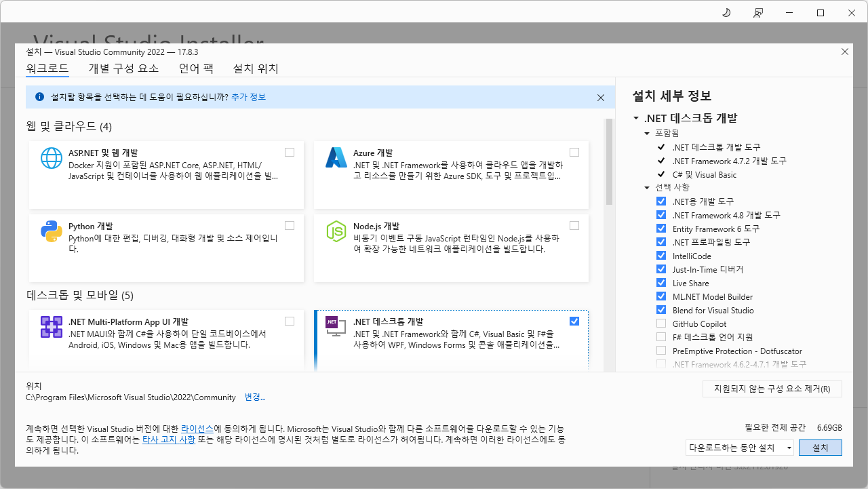Close the installation dialog with X
This screenshot has height=489, width=868.
(845, 52)
